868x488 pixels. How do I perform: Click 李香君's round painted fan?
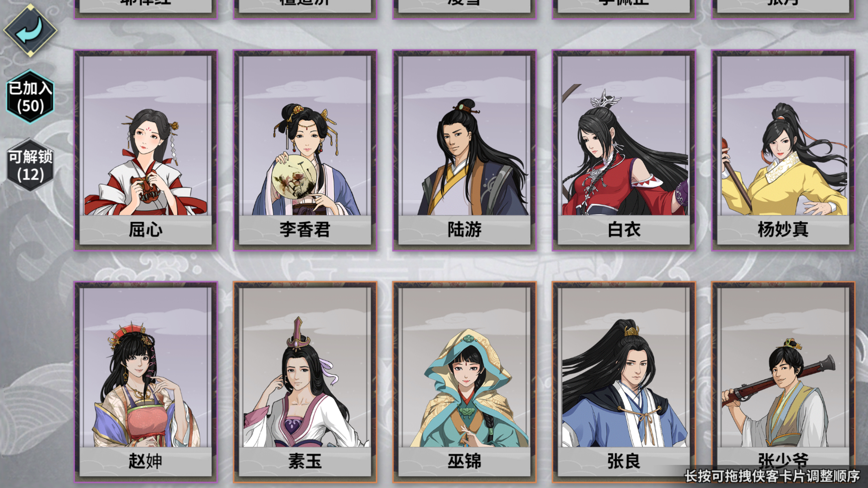(294, 176)
